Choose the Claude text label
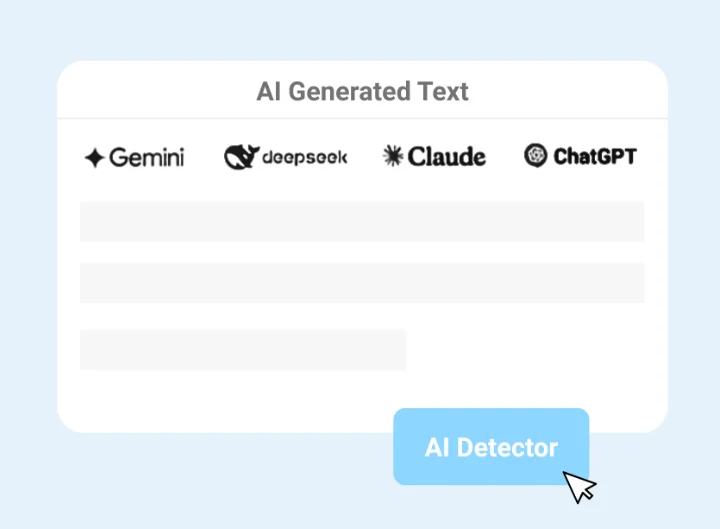 click(447, 156)
